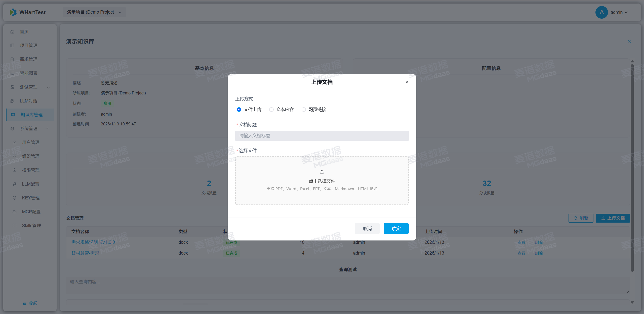Click the 知识库管理 book icon
The width and height of the screenshot is (644, 314).
[13, 115]
